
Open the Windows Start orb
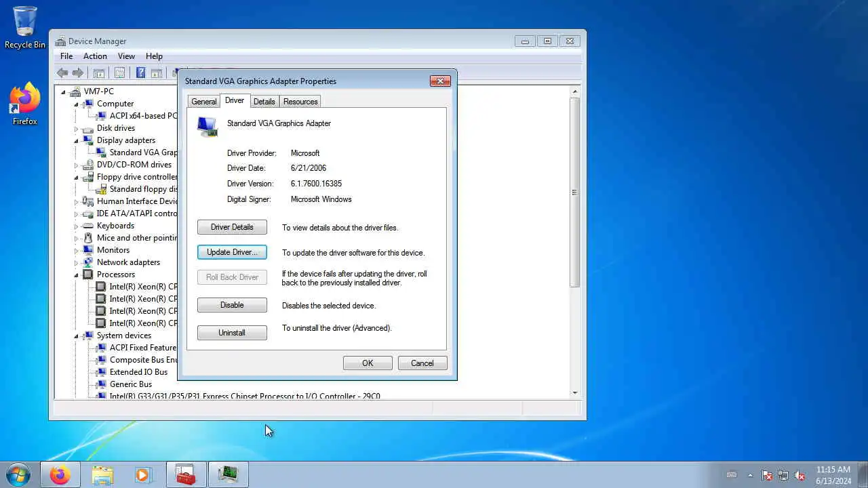coord(18,474)
